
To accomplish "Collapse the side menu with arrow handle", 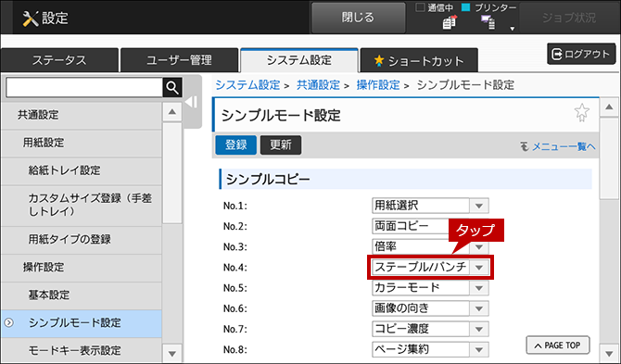I will pos(192,102).
